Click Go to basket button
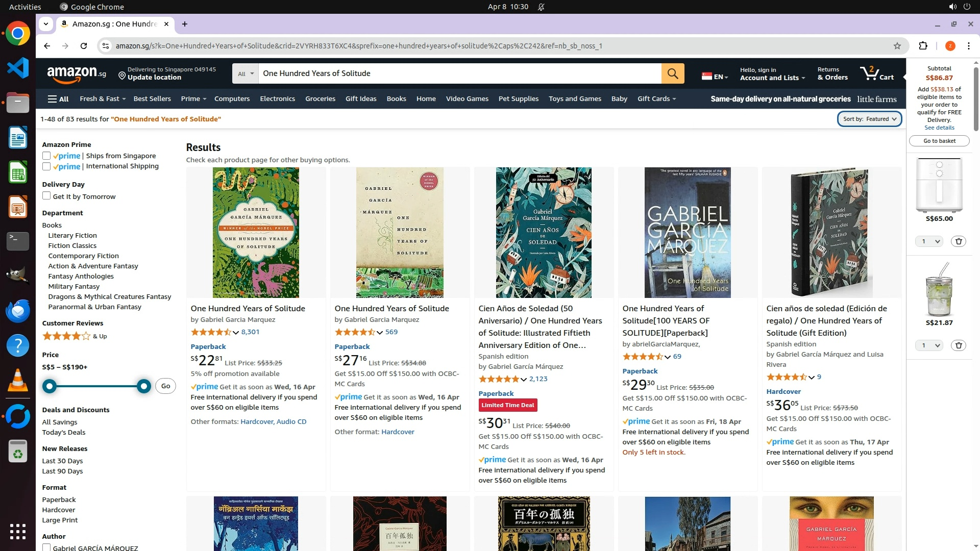The height and width of the screenshot is (551, 980). [939, 141]
